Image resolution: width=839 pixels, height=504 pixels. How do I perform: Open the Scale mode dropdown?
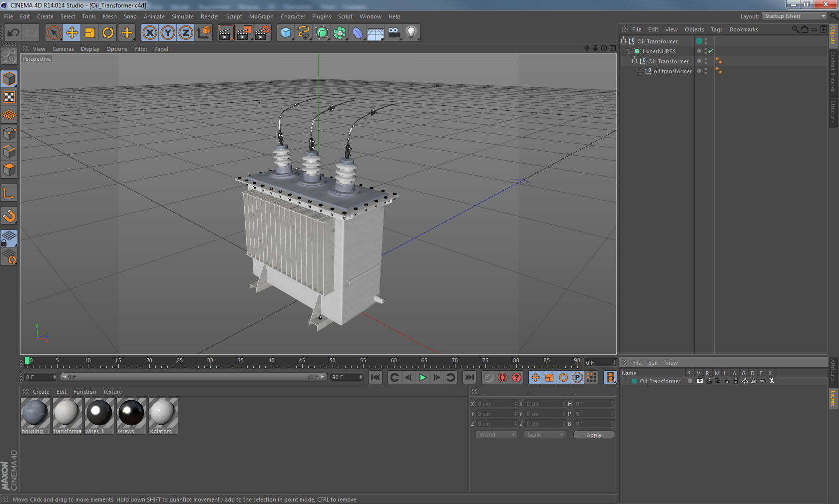[x=544, y=435]
